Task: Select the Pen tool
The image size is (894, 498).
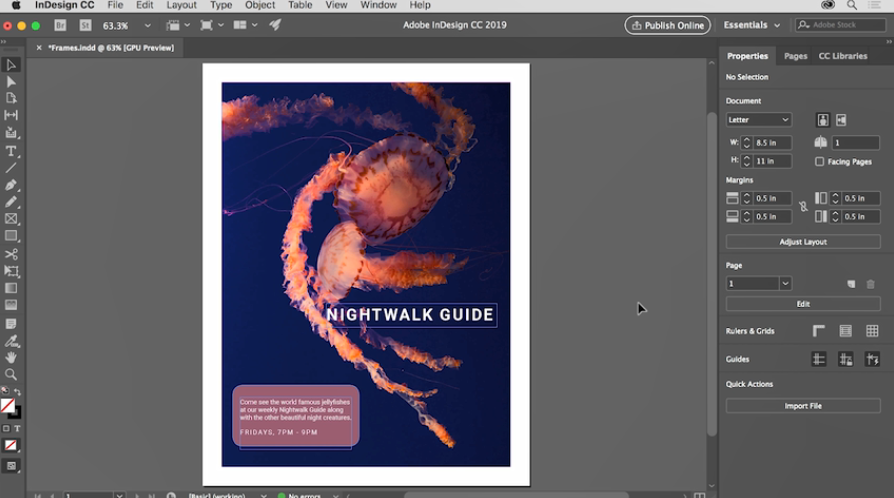Action: [11, 185]
